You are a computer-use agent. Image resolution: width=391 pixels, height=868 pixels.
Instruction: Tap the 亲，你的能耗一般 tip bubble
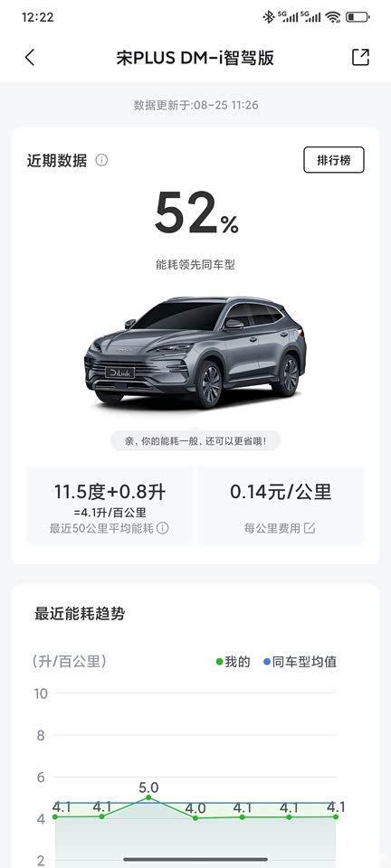coord(195,441)
